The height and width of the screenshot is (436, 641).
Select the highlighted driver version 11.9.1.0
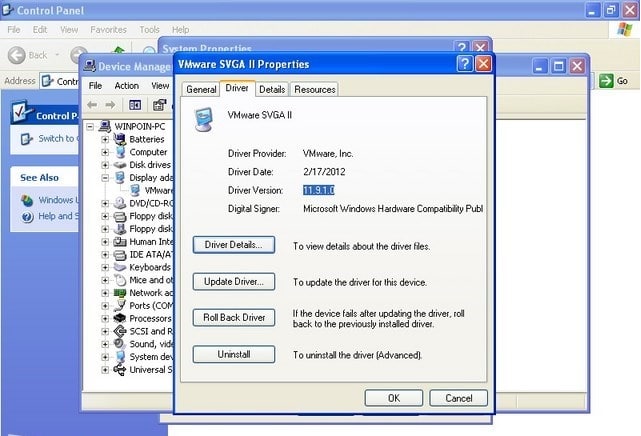pos(319,190)
